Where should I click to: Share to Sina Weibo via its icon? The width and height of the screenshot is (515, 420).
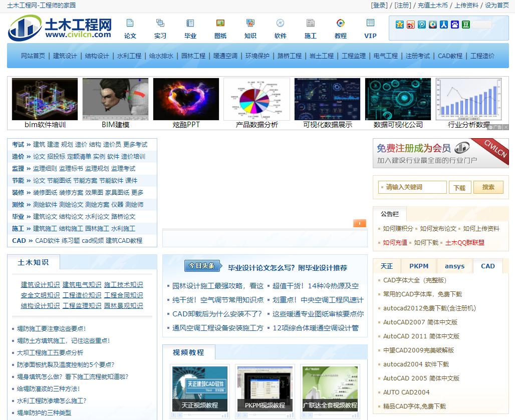(x=411, y=24)
